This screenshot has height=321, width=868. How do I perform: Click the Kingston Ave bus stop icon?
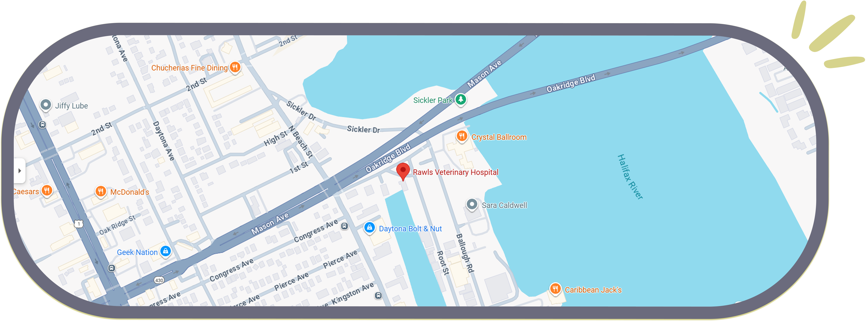(x=378, y=296)
